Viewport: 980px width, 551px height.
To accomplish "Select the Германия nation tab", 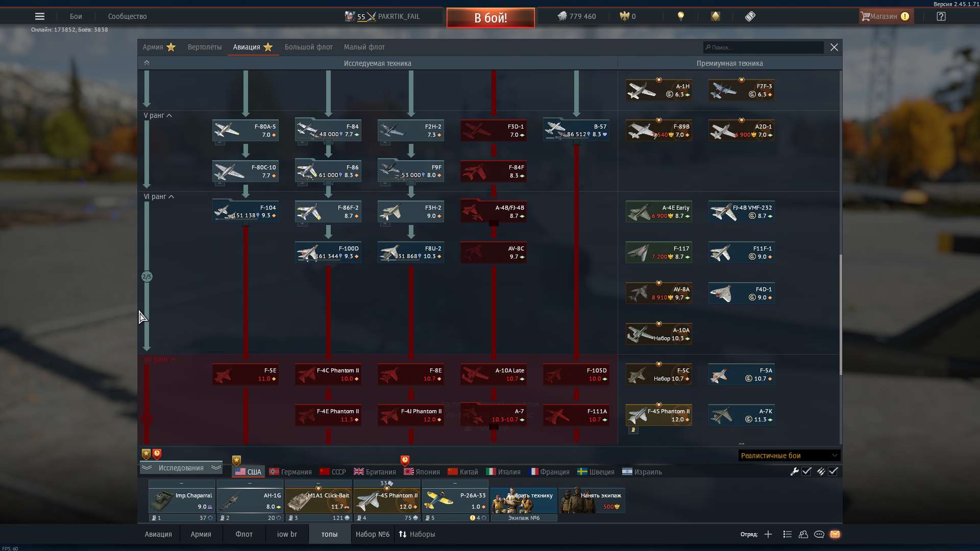I will pos(290,472).
